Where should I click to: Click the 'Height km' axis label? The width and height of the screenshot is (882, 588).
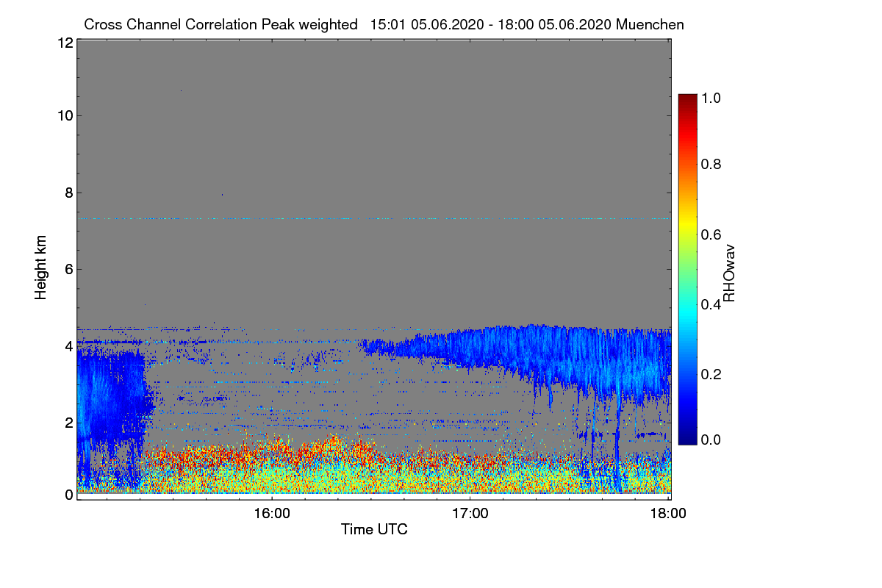41,268
